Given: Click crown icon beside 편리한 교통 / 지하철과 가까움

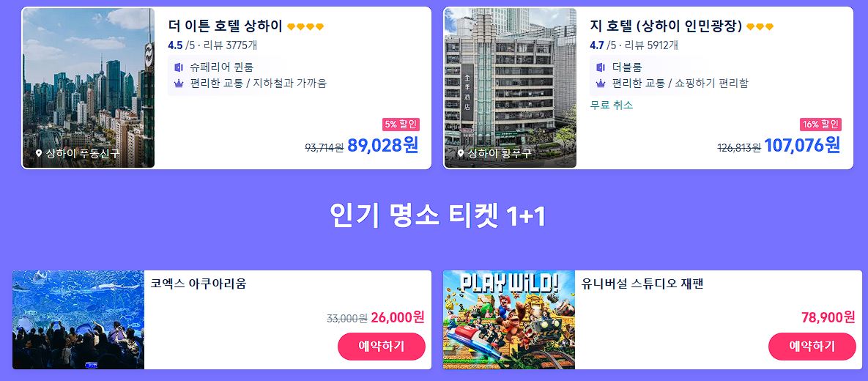Looking at the screenshot, I should pyautogui.click(x=178, y=84).
